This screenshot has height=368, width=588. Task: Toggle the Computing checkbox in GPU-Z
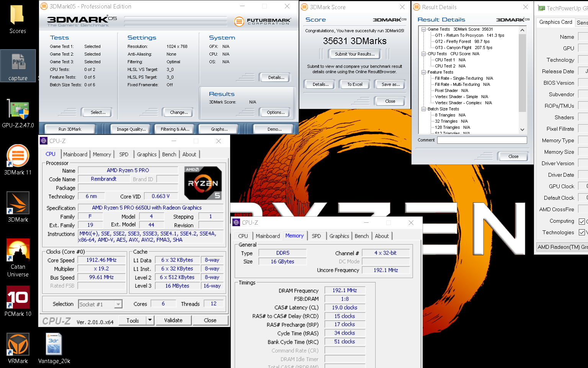(582, 221)
